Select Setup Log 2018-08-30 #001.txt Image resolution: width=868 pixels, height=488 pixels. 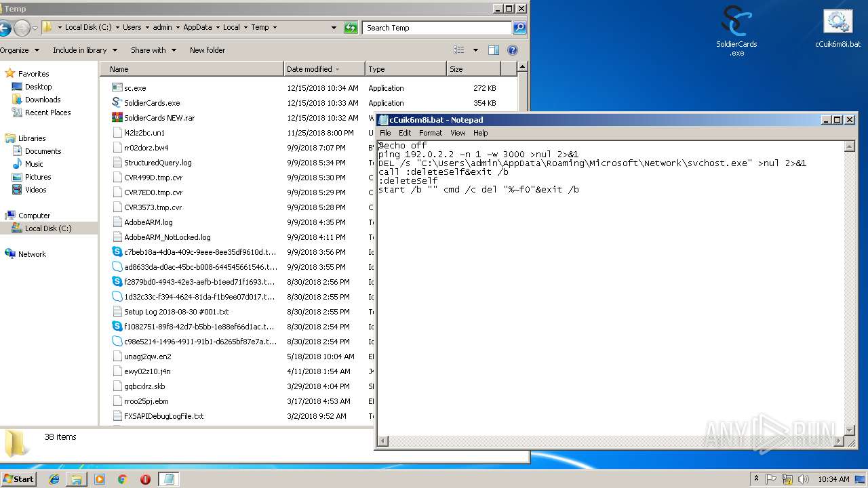176,312
